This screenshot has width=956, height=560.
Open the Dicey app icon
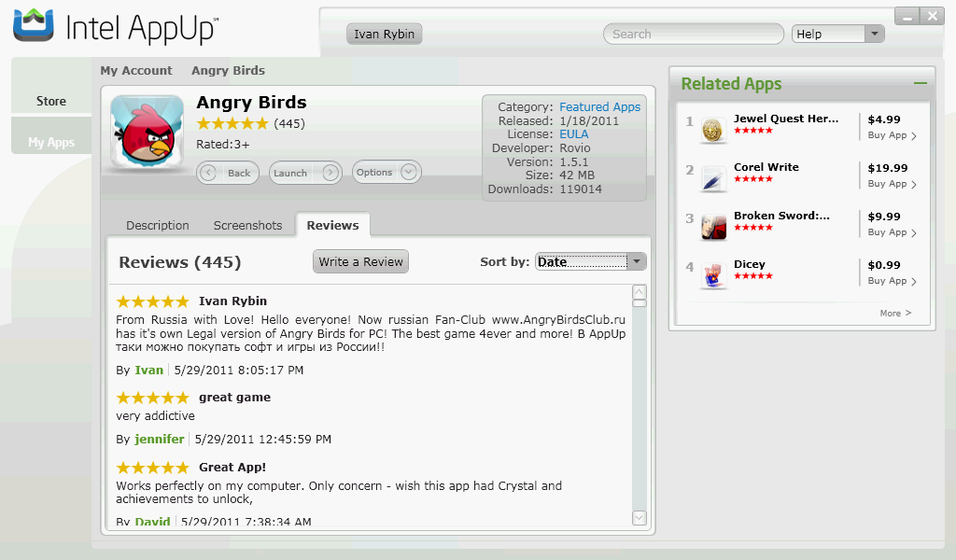[712, 275]
